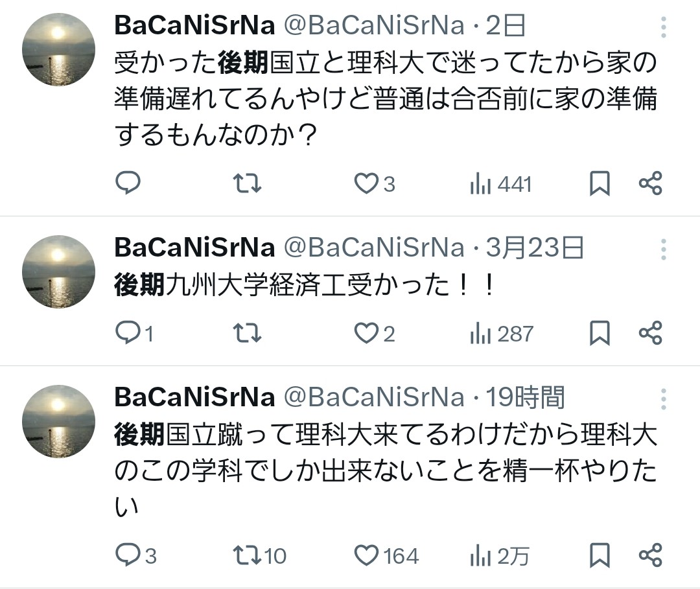Open more options on the 3月23日 tweet
Screen dimensions: 700x589
[x=664, y=249]
